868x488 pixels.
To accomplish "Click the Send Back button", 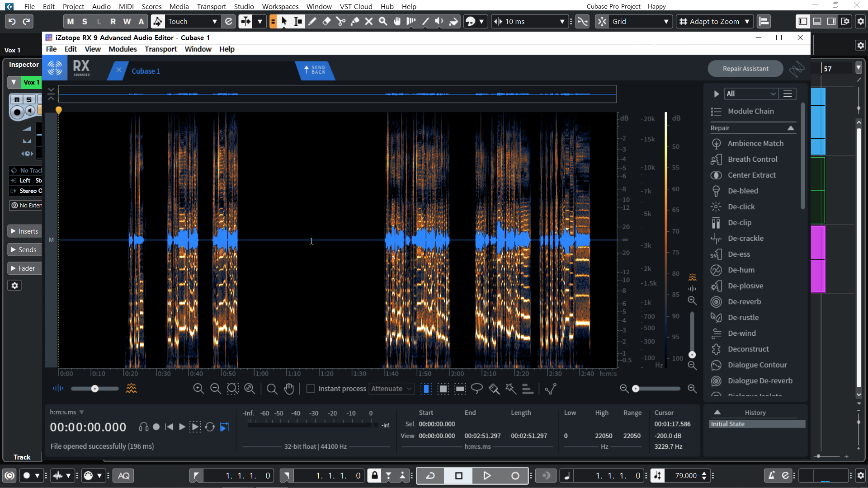I will (315, 70).
